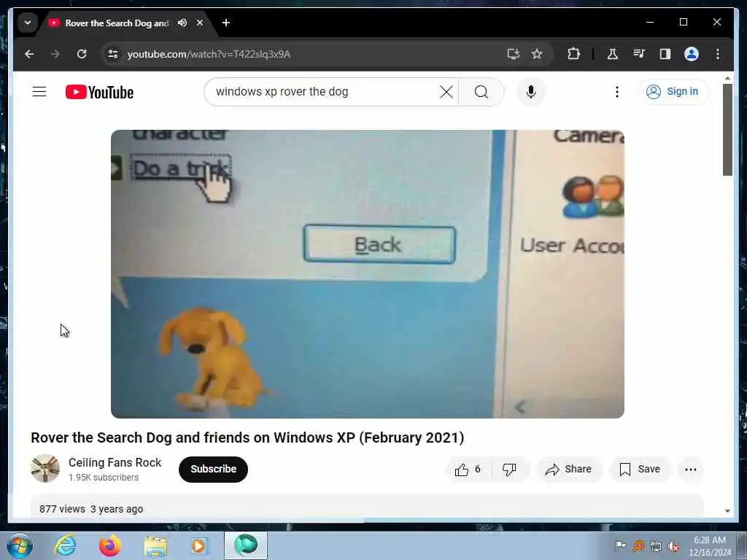
Task: Open Action Center flag in tray
Action: [620, 546]
